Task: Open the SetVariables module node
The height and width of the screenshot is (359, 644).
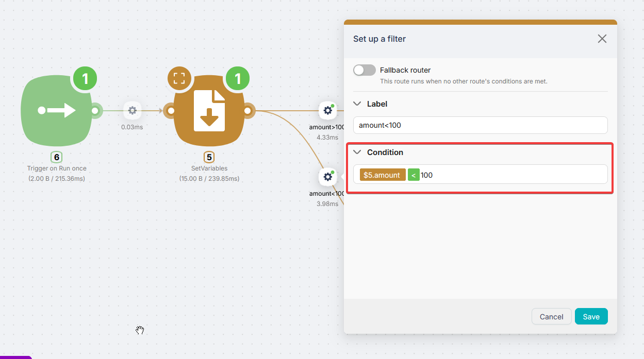Action: pyautogui.click(x=209, y=111)
